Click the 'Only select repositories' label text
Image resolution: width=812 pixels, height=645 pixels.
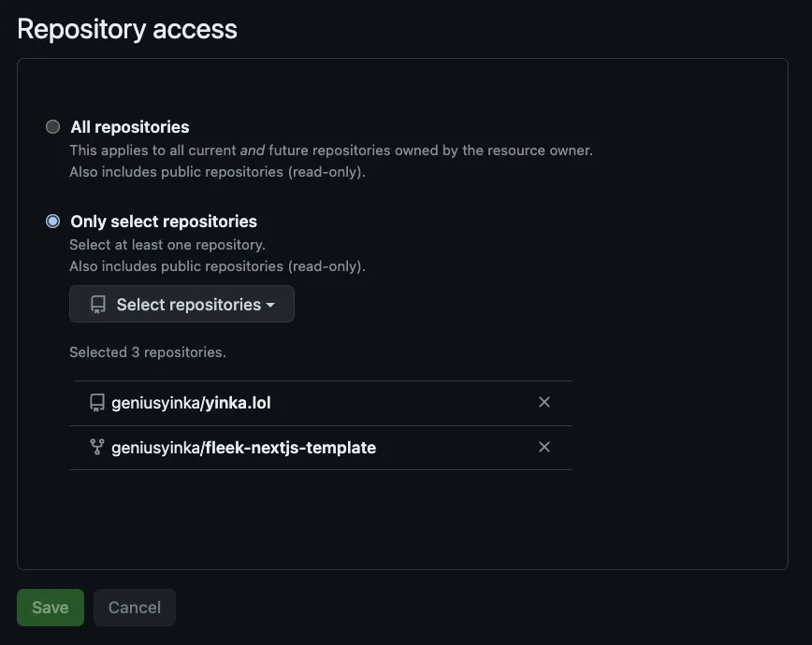[164, 222]
